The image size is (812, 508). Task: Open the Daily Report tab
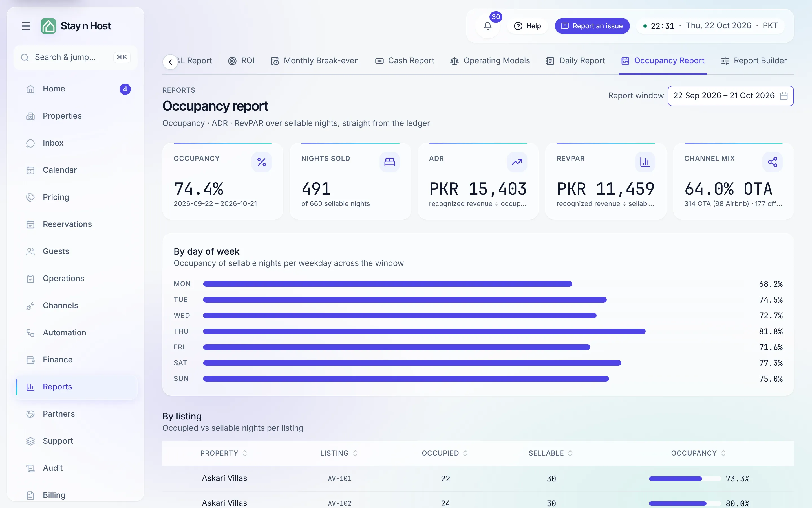[x=575, y=61]
